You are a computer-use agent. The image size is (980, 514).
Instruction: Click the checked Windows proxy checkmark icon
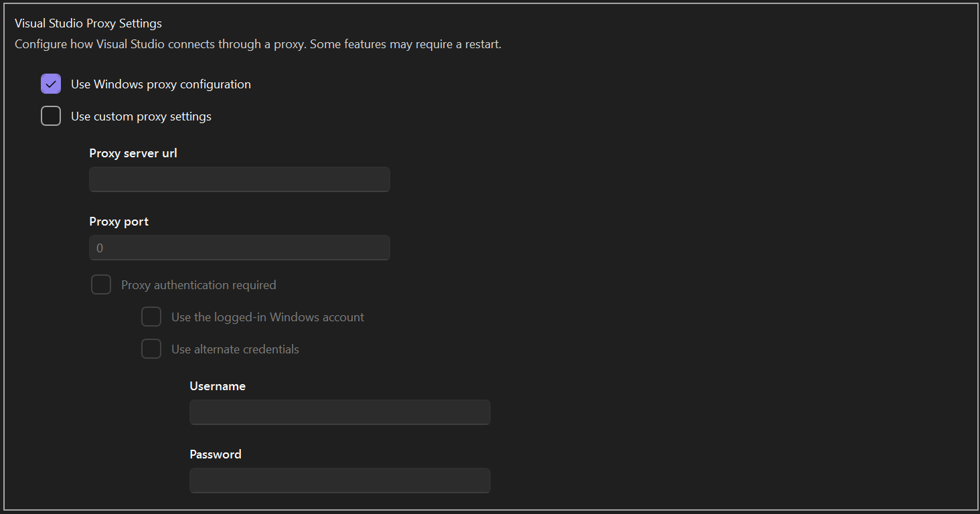coord(51,84)
